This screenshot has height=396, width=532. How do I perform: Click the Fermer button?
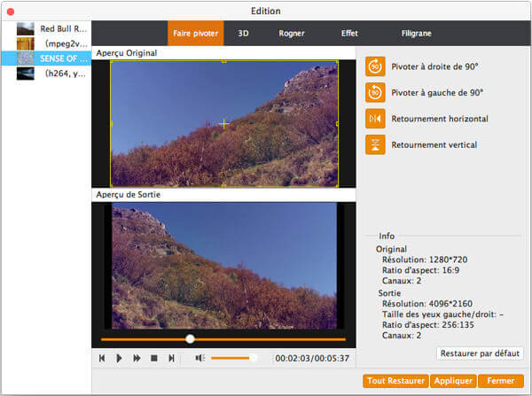(x=500, y=381)
